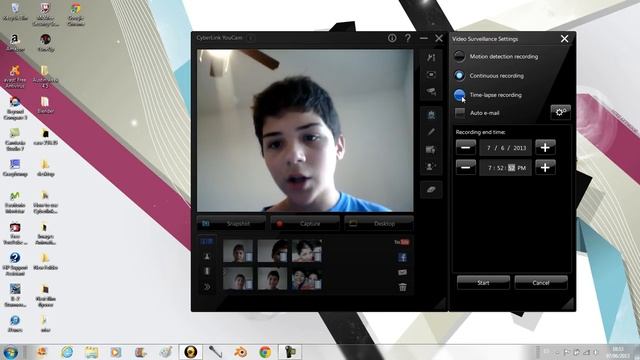Filter library by photos icon
Viewport: 640px width, 360px height.
[x=207, y=256]
